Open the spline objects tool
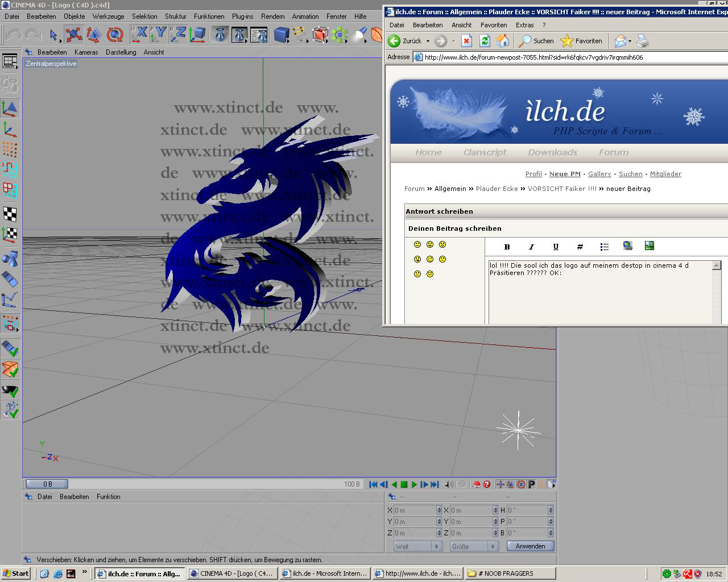The image size is (728, 582). pyautogui.click(x=301, y=35)
